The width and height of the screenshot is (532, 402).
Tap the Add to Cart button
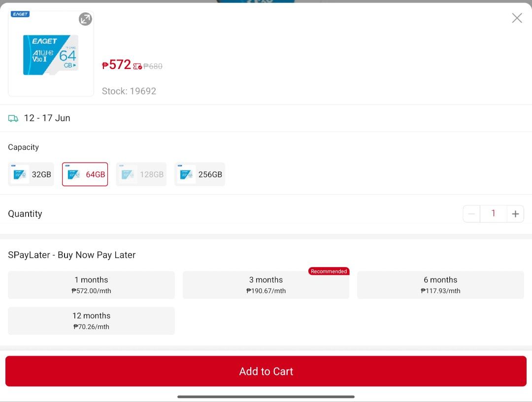coord(266,371)
